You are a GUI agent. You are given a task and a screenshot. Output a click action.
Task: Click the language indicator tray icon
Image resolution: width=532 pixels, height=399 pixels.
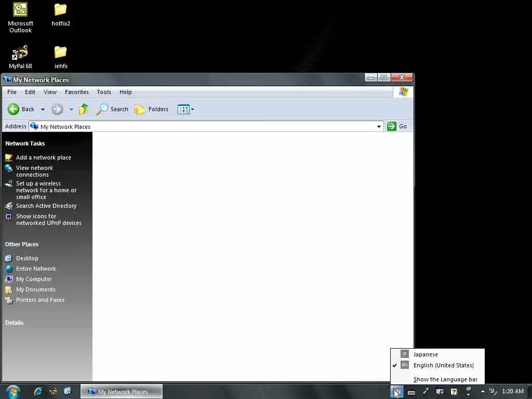tap(396, 392)
